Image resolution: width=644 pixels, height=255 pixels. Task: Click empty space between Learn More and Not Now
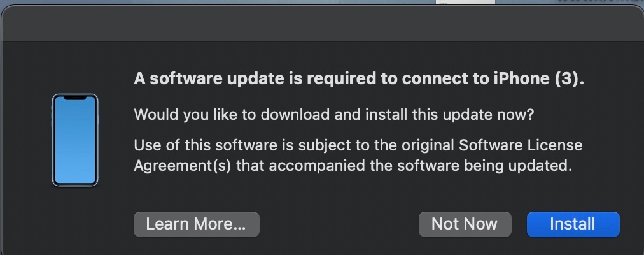point(337,224)
